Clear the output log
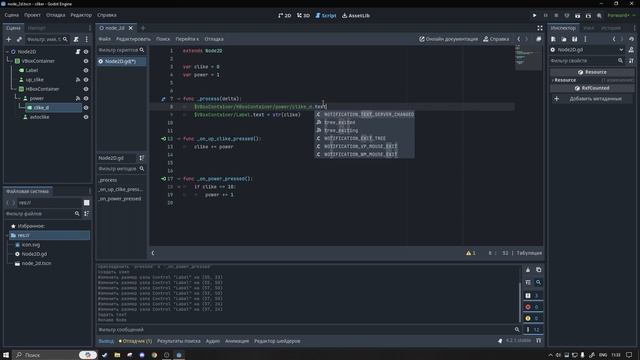The width and height of the screenshot is (640, 360). pos(528,270)
